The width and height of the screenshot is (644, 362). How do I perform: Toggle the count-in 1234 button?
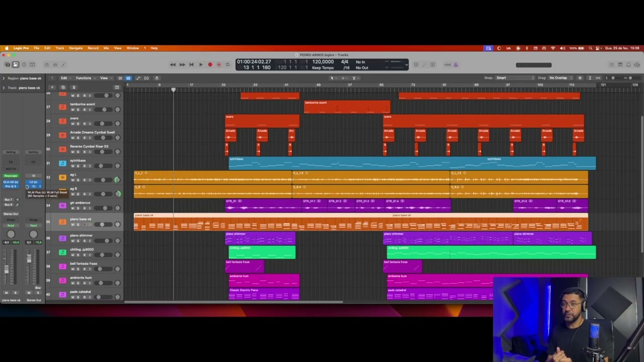[447, 64]
